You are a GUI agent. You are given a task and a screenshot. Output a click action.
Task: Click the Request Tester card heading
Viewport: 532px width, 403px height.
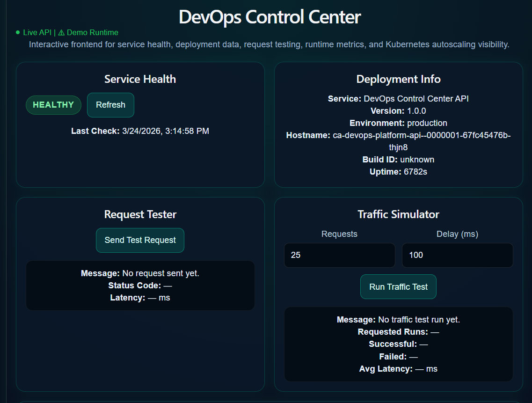[x=140, y=214]
